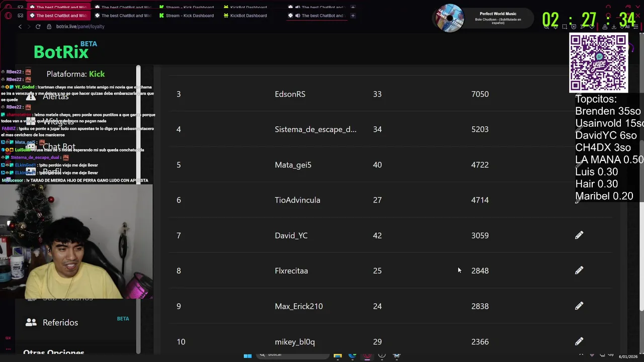Switch to the second ChatBot tab
The image size is (644, 362).
(123, 16)
